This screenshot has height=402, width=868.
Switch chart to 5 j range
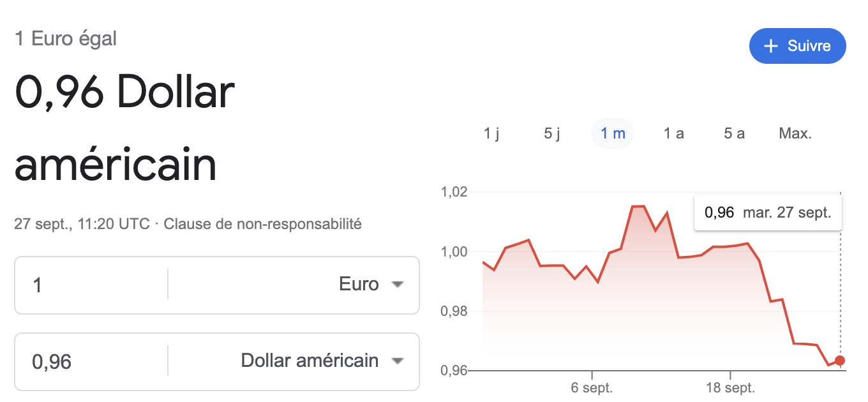552,133
